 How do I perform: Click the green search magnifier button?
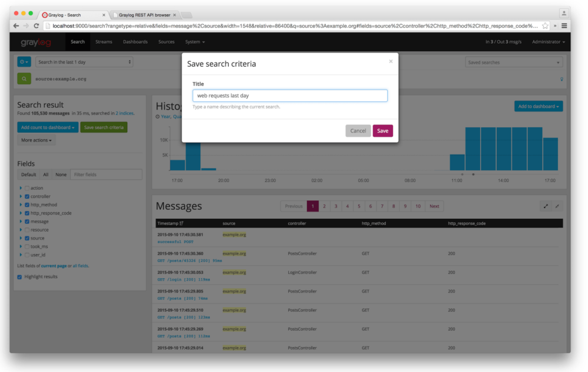24,79
